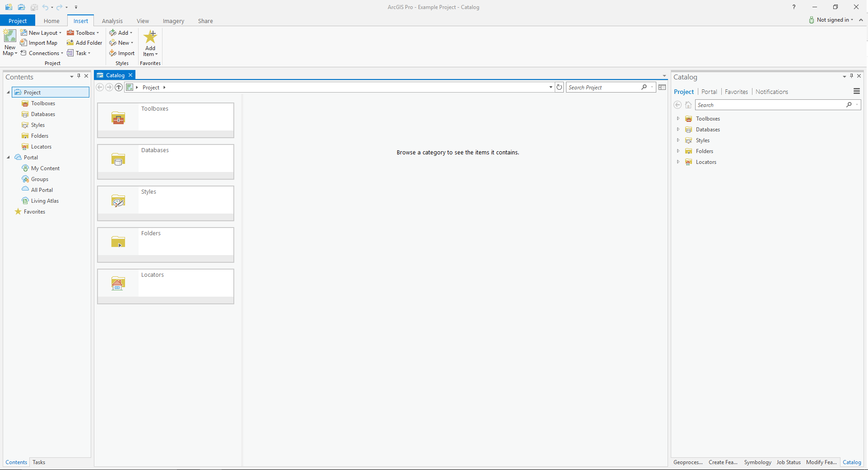
Task: Collapse Project node in Contents pane
Action: click(8, 93)
